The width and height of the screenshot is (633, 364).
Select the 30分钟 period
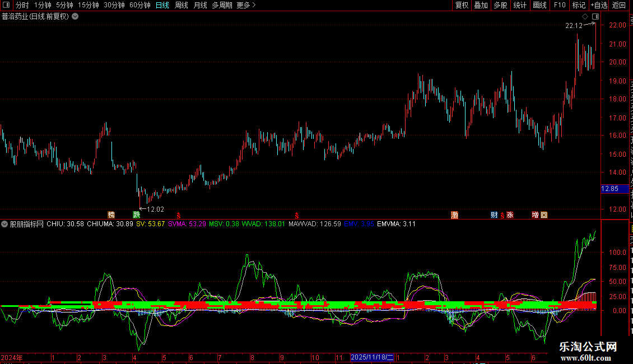pos(114,5)
